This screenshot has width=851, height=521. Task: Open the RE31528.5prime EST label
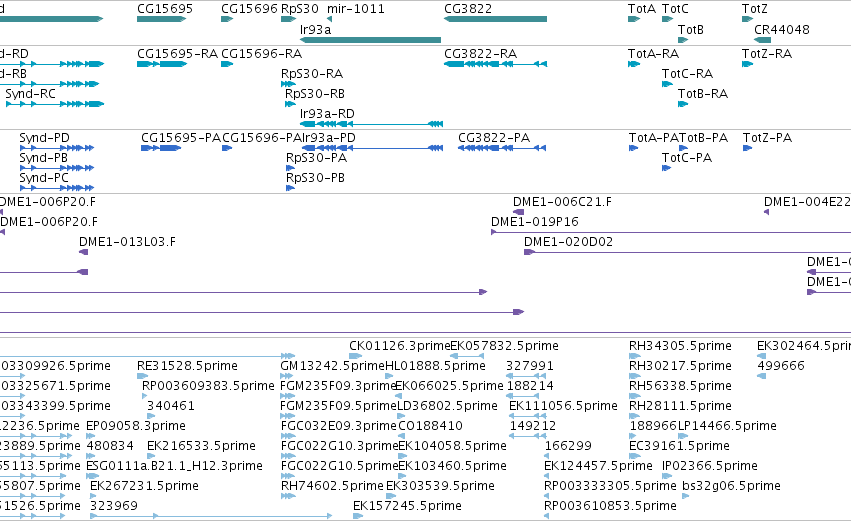coord(187,366)
